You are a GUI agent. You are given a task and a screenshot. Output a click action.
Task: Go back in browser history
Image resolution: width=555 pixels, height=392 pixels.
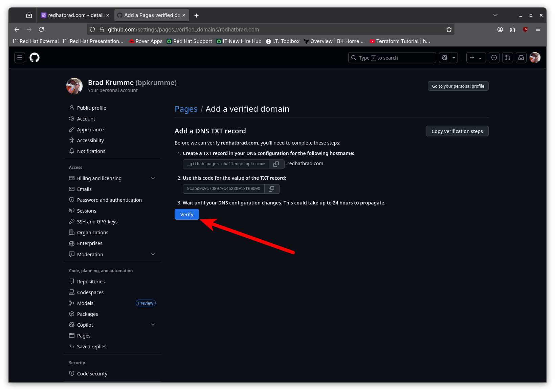(17, 29)
